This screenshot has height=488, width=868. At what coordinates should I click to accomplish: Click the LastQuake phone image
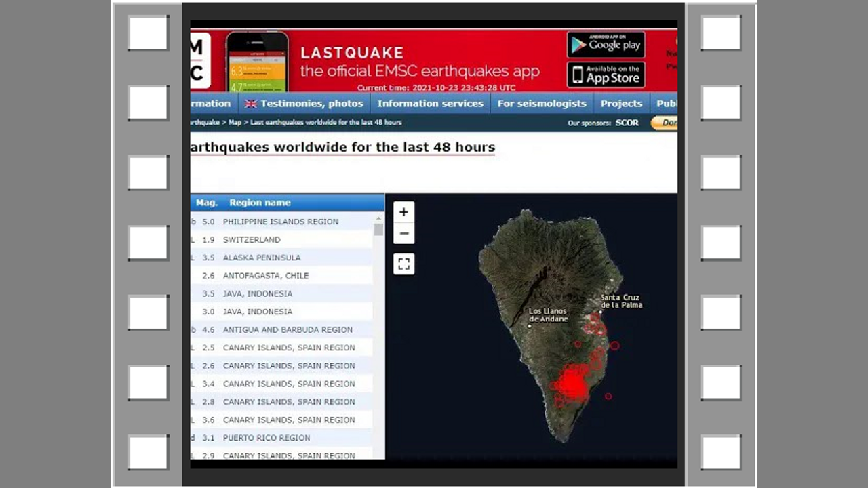point(256,62)
